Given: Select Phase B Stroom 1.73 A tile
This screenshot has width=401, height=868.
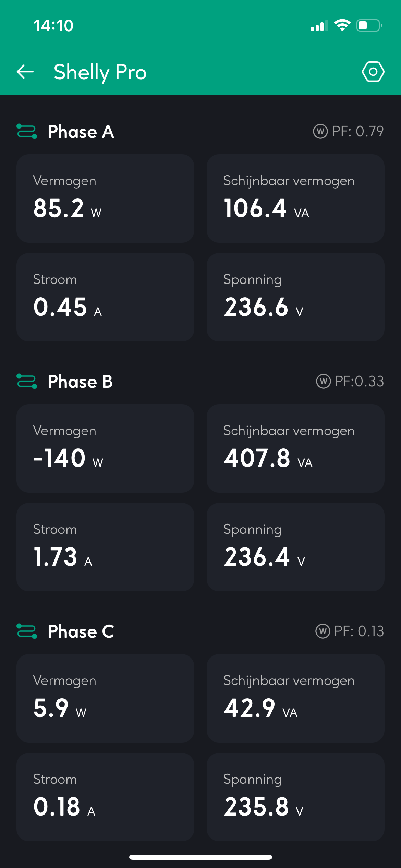Looking at the screenshot, I should coord(105,547).
